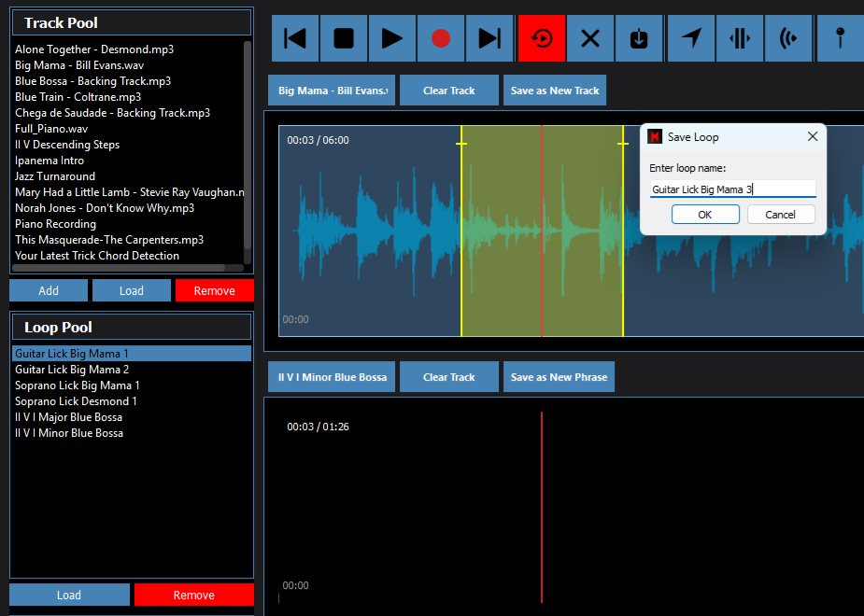Select Blue Train - Coltrane.mp3 in Track Pool
The width and height of the screenshot is (864, 616).
[78, 97]
